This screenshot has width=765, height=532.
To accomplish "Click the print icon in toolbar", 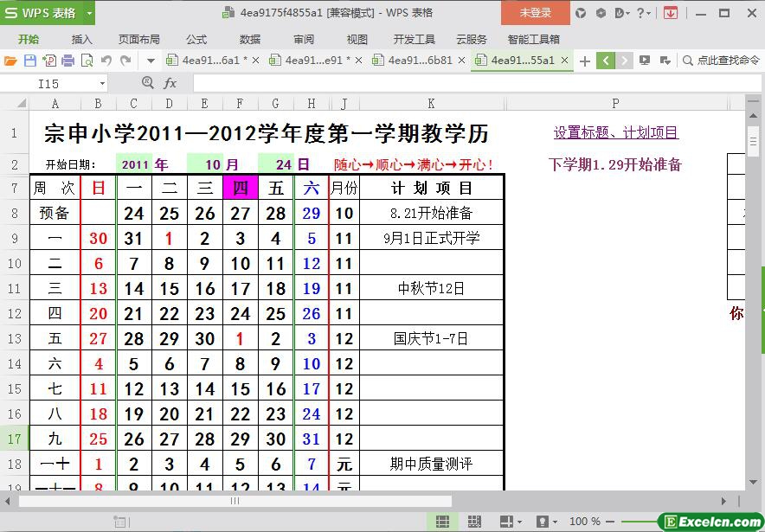I will pos(67,61).
